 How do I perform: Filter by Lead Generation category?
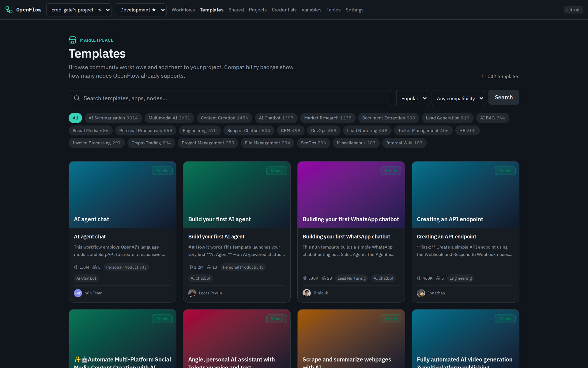[x=447, y=118]
